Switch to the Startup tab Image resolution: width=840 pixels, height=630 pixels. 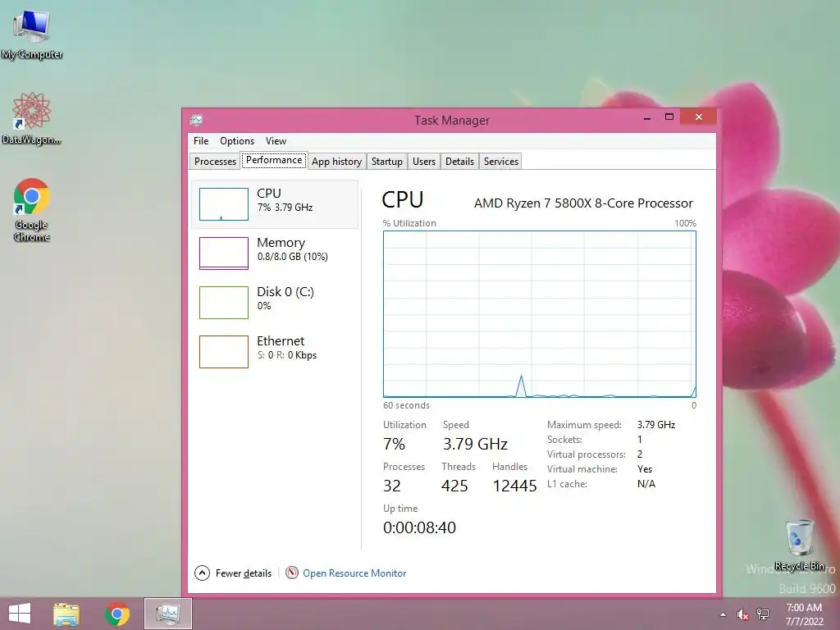pos(387,162)
